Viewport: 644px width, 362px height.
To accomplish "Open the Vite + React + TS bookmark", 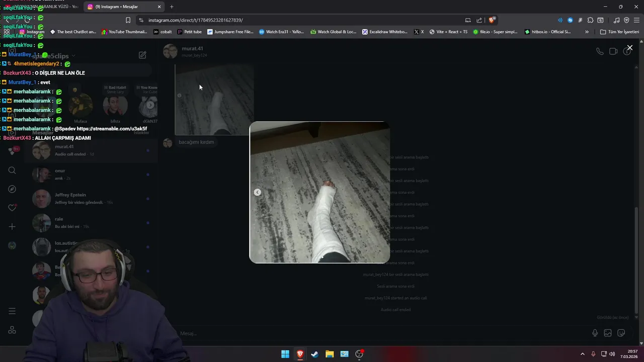I will (448, 32).
